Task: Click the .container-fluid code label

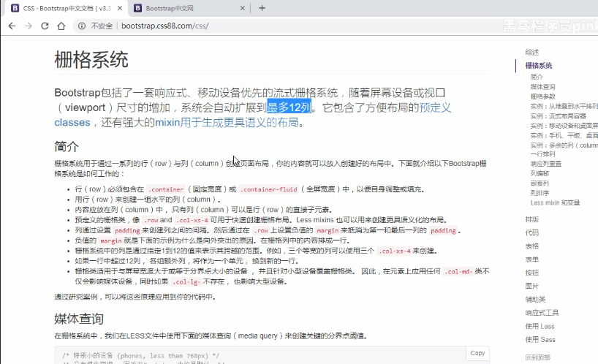Action: pos(270,189)
